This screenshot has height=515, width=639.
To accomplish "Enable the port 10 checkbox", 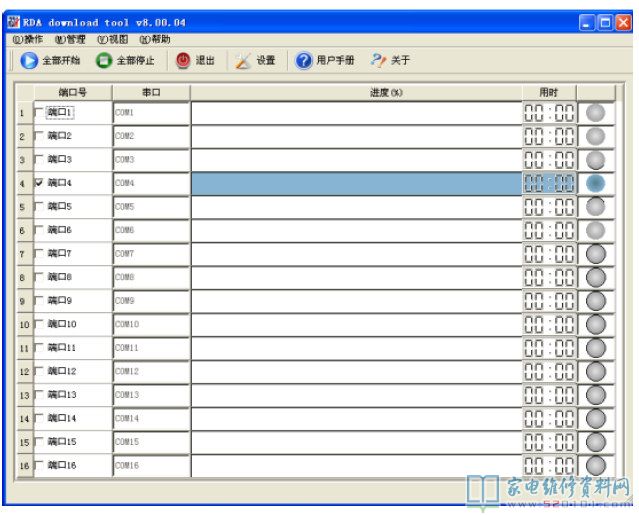I will [x=39, y=324].
